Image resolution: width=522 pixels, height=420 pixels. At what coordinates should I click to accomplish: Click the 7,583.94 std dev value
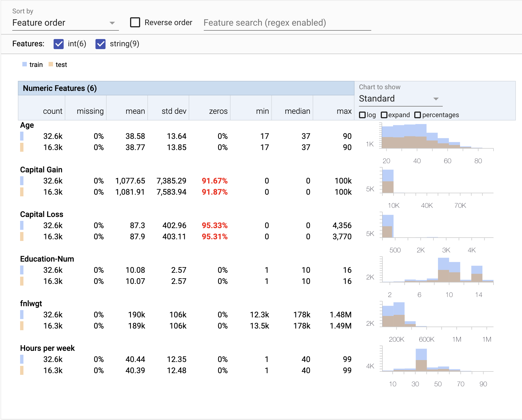coord(171,192)
